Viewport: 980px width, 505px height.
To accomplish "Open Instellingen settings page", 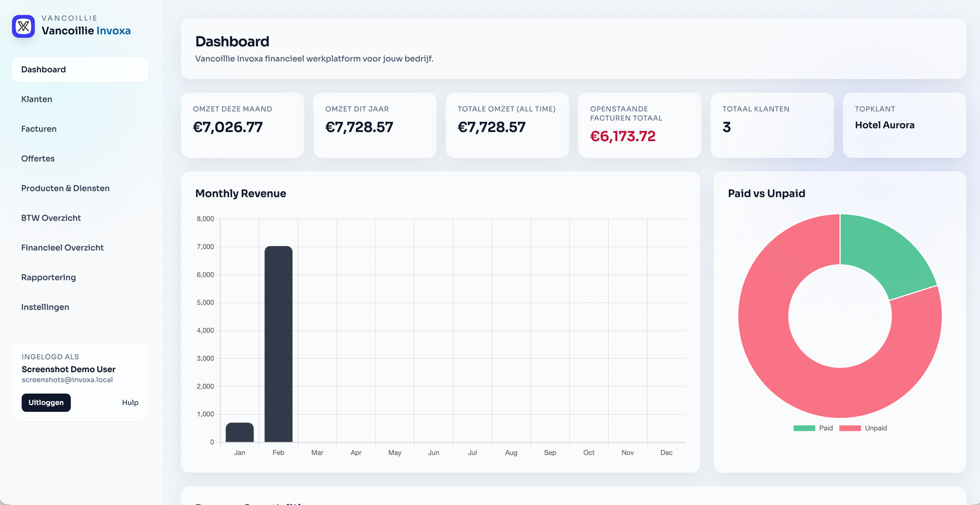I will pos(45,308).
